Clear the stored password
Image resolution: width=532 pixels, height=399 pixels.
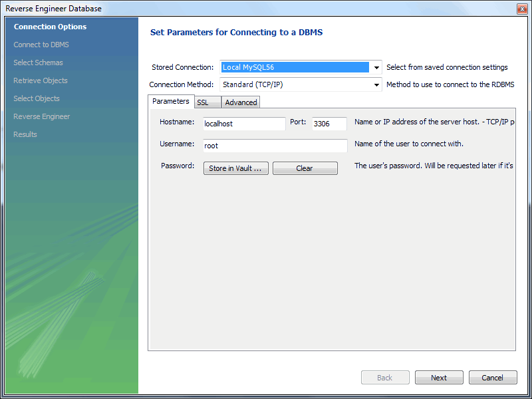(305, 168)
